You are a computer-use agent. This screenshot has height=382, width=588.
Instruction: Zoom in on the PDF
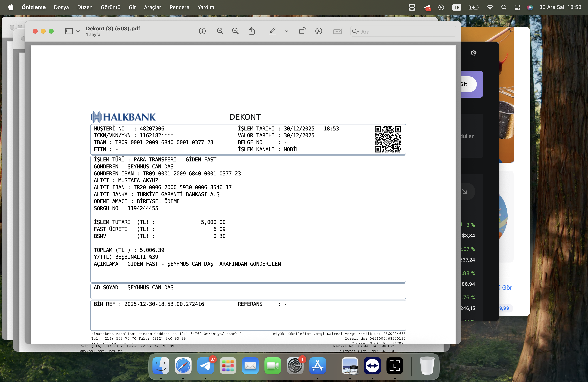pyautogui.click(x=235, y=31)
